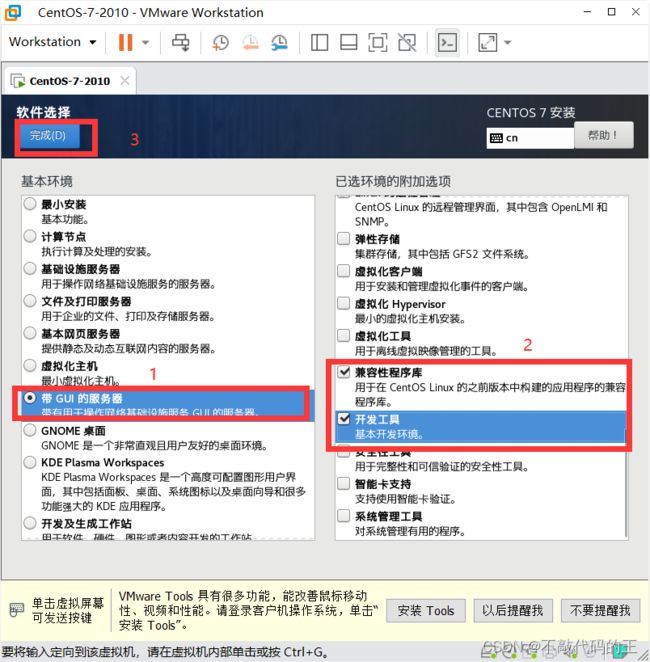Select 带 GUI 的服务器 radio option
Viewport: 650px width, 662px height.
pos(30,398)
